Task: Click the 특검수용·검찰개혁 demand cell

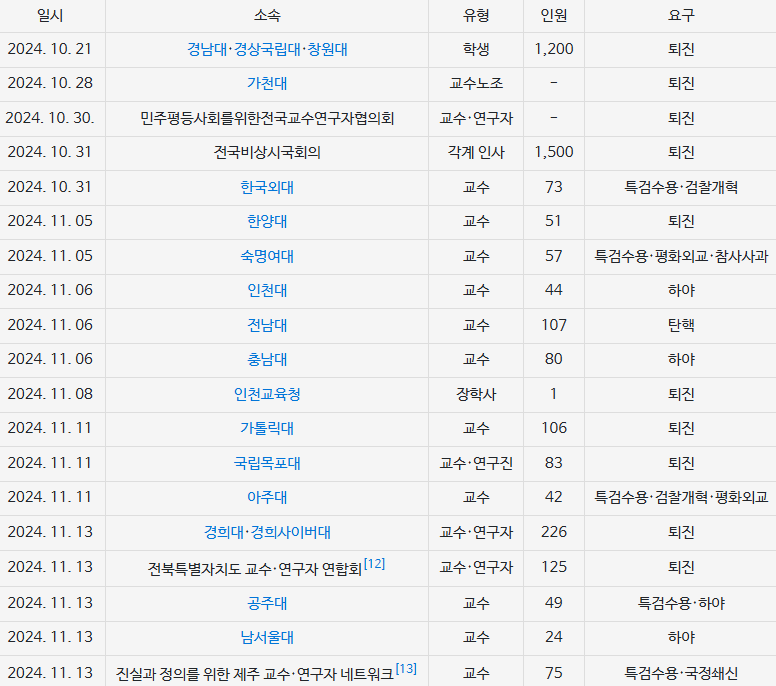Action: coord(681,187)
